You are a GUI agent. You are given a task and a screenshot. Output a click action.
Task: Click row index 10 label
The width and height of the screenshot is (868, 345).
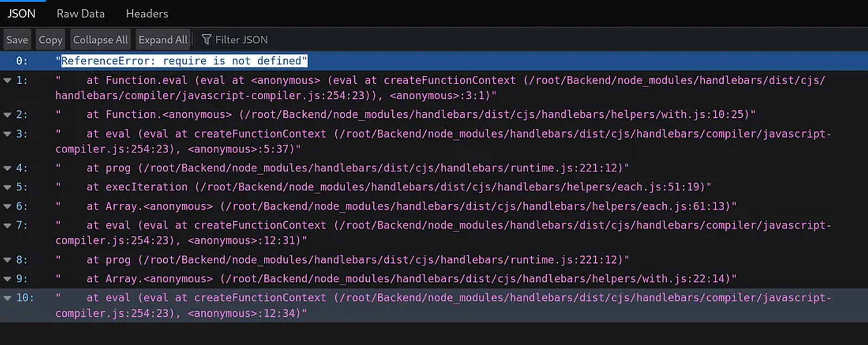pos(25,298)
